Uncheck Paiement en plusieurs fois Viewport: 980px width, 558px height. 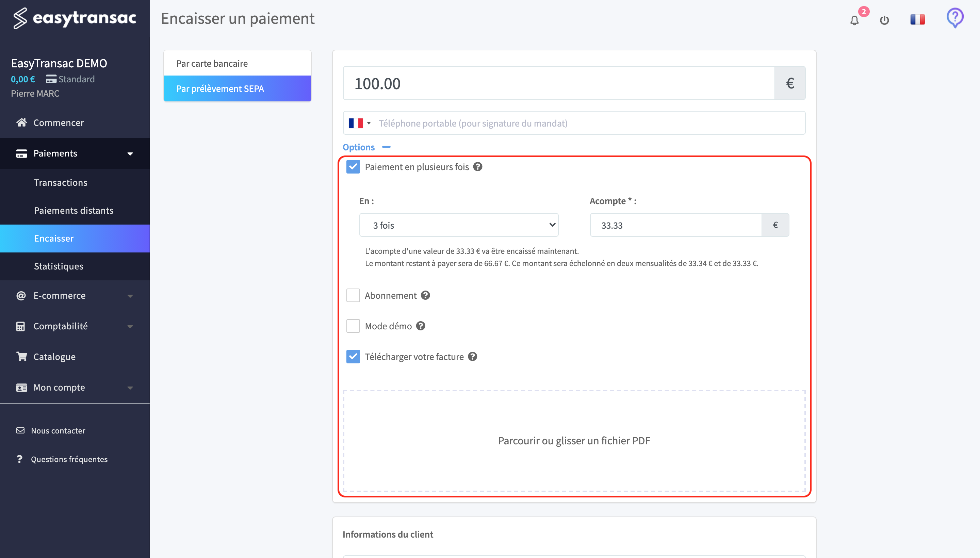[x=353, y=167]
